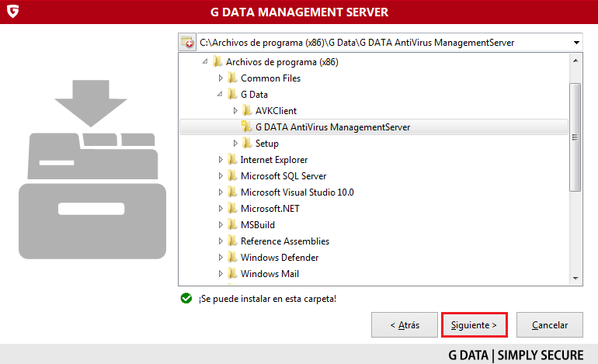Click the green checkmark status icon
The width and height of the screenshot is (598, 364).
click(186, 298)
